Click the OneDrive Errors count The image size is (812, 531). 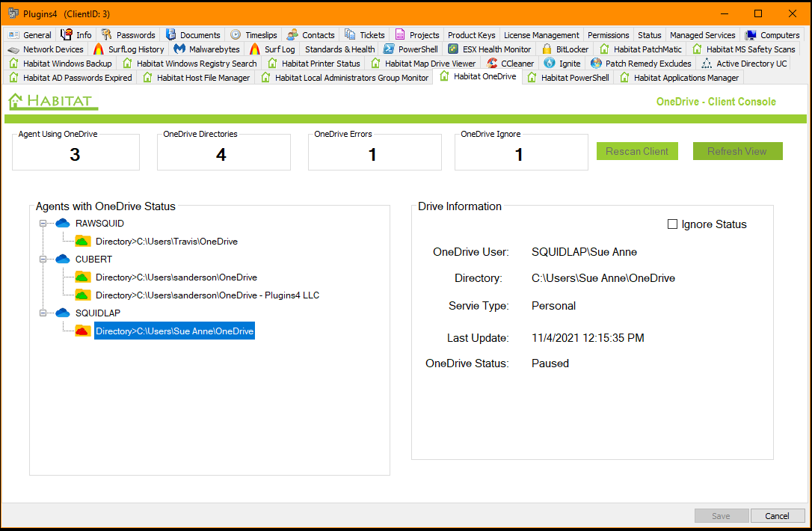point(372,154)
